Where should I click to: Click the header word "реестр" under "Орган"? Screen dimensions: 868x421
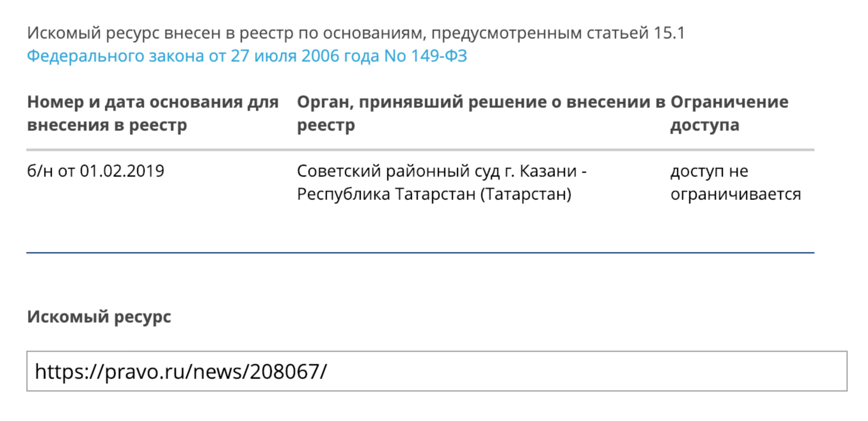[326, 125]
